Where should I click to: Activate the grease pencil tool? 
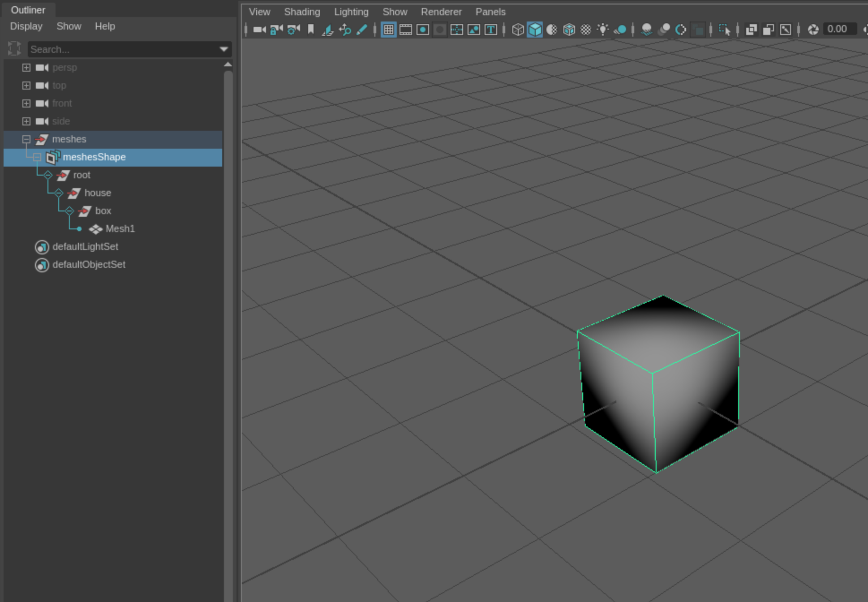coord(363,29)
